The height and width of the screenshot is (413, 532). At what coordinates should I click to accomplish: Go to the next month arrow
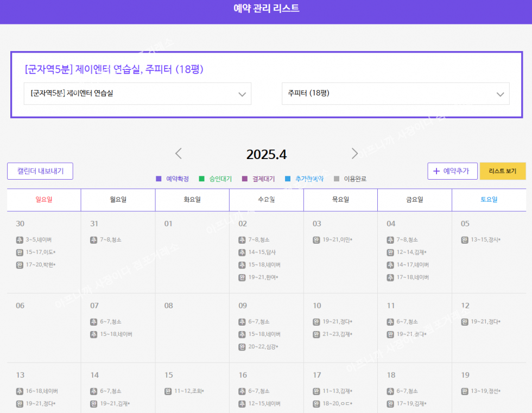tap(354, 154)
